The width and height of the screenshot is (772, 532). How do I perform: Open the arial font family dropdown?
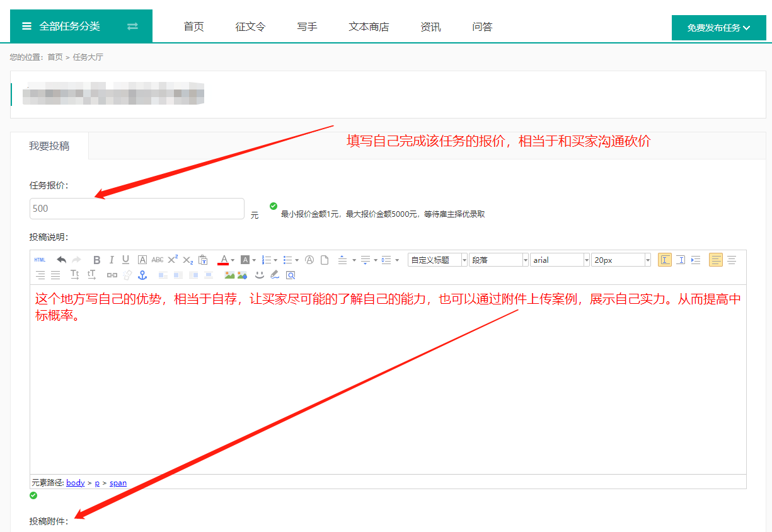[x=560, y=260]
